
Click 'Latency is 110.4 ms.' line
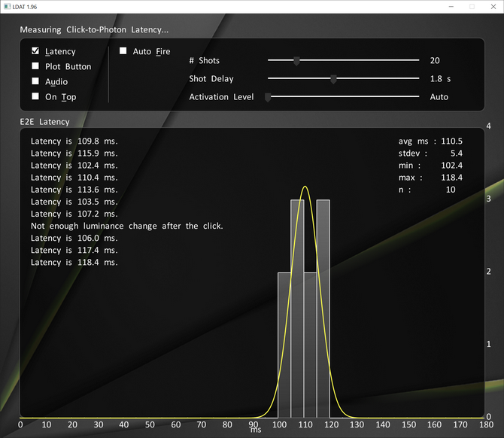(74, 178)
